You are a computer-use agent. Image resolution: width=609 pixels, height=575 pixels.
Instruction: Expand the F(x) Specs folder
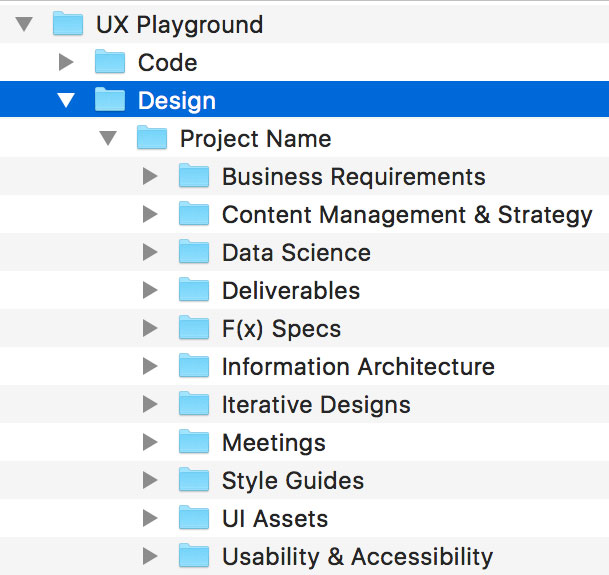[x=150, y=328]
